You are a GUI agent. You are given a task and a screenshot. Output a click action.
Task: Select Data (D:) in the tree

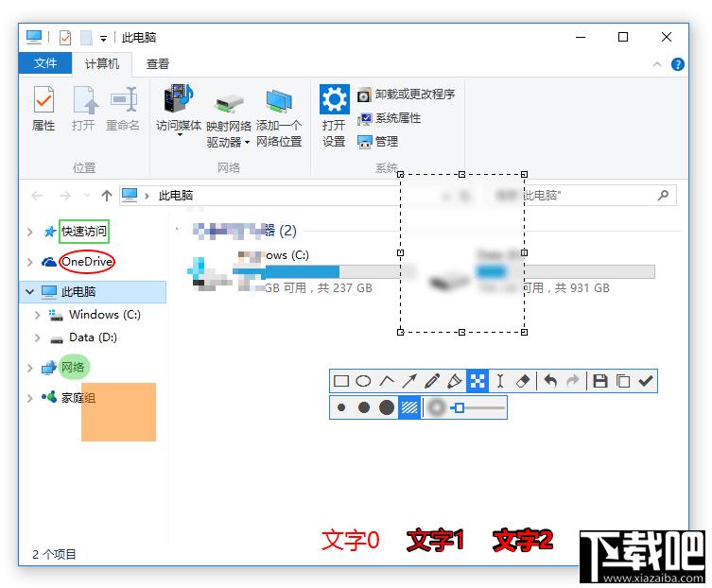click(93, 337)
